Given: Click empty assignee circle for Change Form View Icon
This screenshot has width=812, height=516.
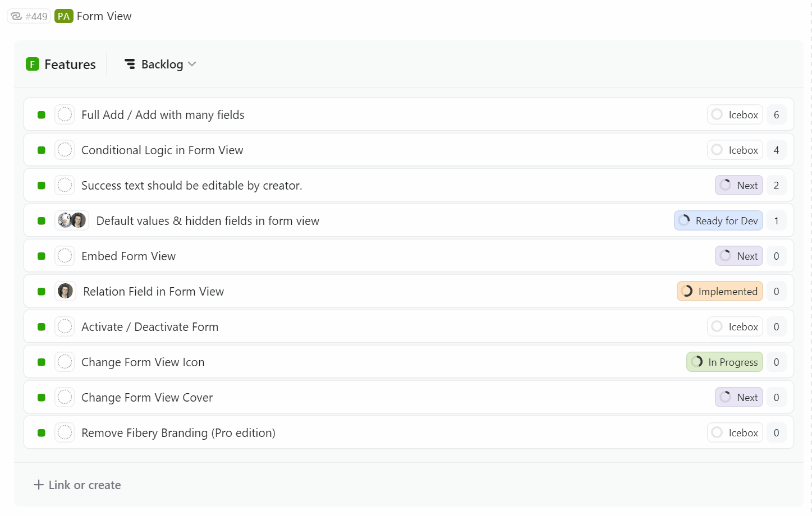Looking at the screenshot, I should point(65,362).
